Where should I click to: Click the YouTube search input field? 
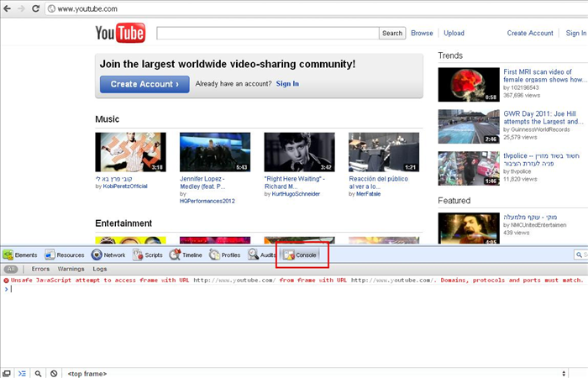pos(268,33)
